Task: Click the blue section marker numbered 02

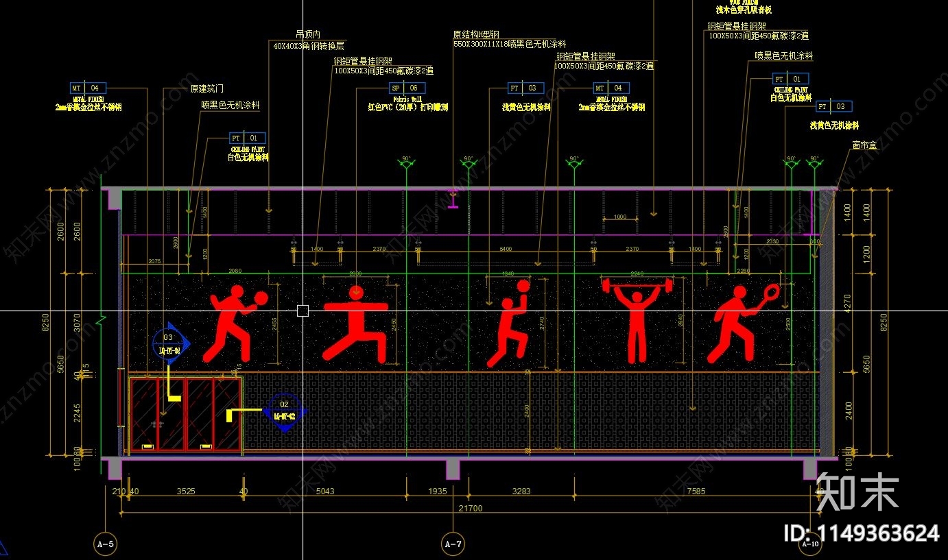Action: point(286,412)
